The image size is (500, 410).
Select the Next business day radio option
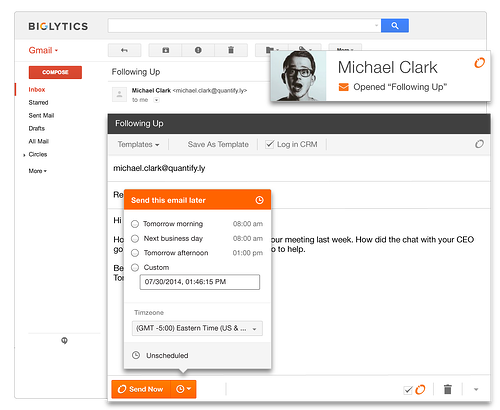pos(135,239)
